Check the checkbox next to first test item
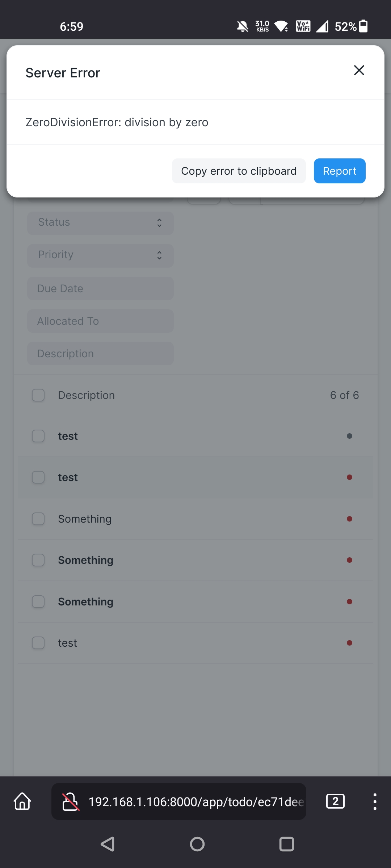The image size is (391, 868). (38, 436)
